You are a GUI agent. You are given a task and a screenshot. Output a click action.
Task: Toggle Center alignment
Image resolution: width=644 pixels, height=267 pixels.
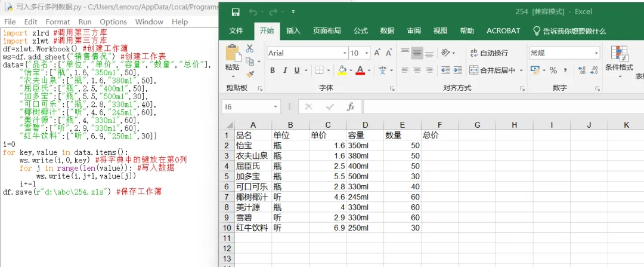pos(417,70)
